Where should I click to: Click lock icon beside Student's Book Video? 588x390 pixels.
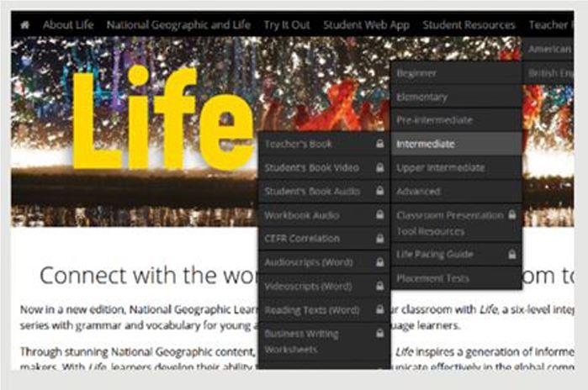coord(380,167)
